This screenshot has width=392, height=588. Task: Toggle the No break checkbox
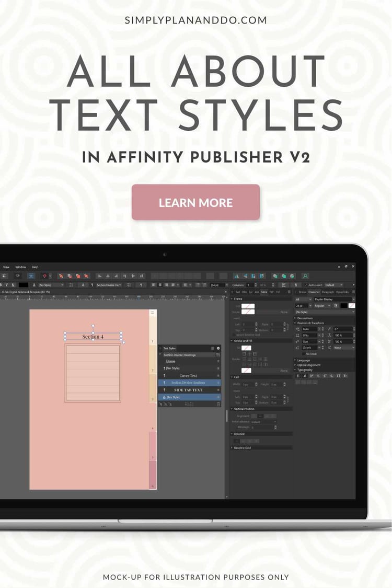(x=304, y=354)
